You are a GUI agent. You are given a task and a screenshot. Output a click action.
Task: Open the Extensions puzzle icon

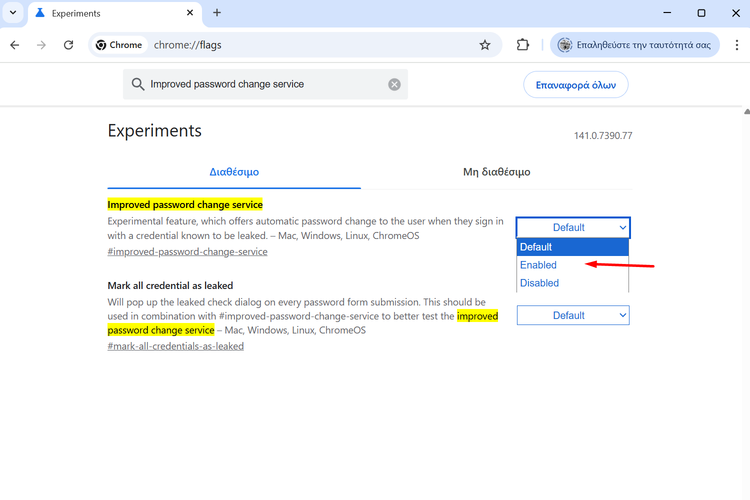(x=522, y=45)
